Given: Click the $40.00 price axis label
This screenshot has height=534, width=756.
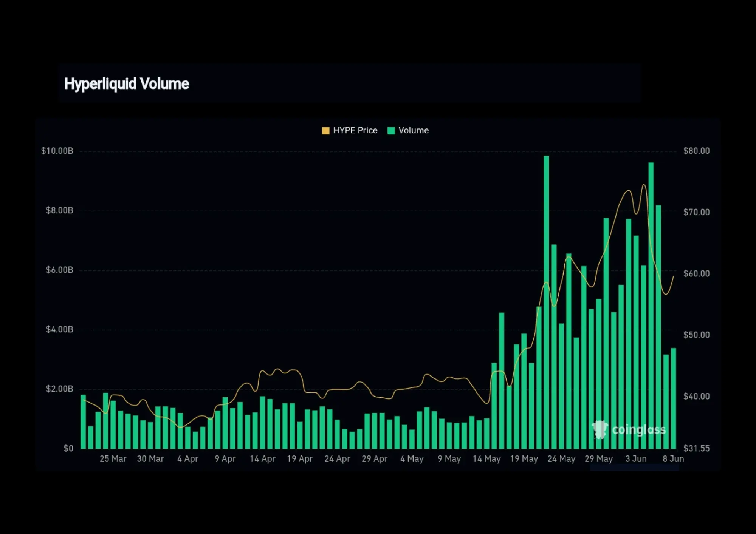Looking at the screenshot, I should (x=696, y=396).
